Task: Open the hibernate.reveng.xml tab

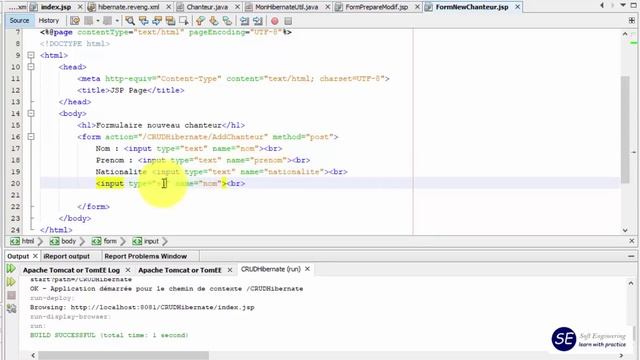Action: pyautogui.click(x=129, y=7)
